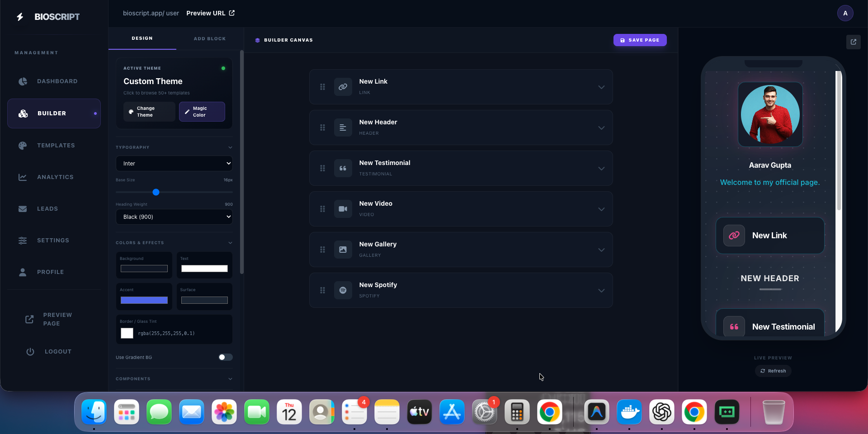The height and width of the screenshot is (434, 868).
Task: Open the Heading Weight dropdown
Action: pyautogui.click(x=174, y=217)
